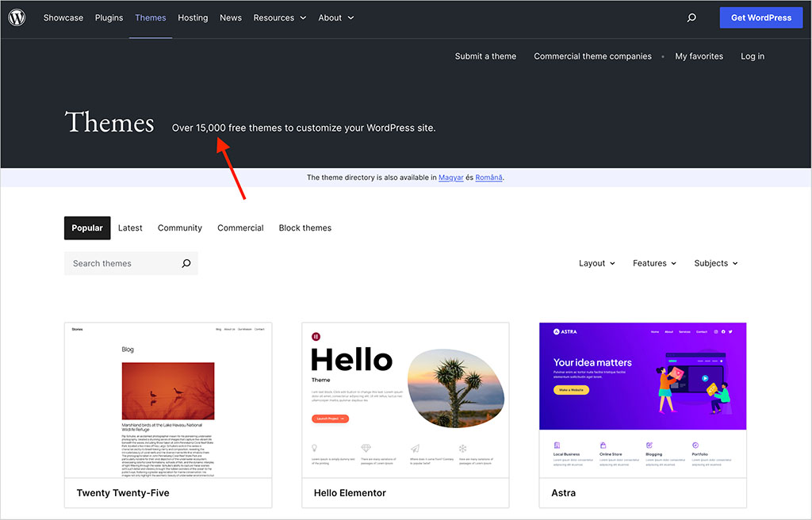
Task: Open the Astra theme preview thumbnail
Action: [x=642, y=400]
